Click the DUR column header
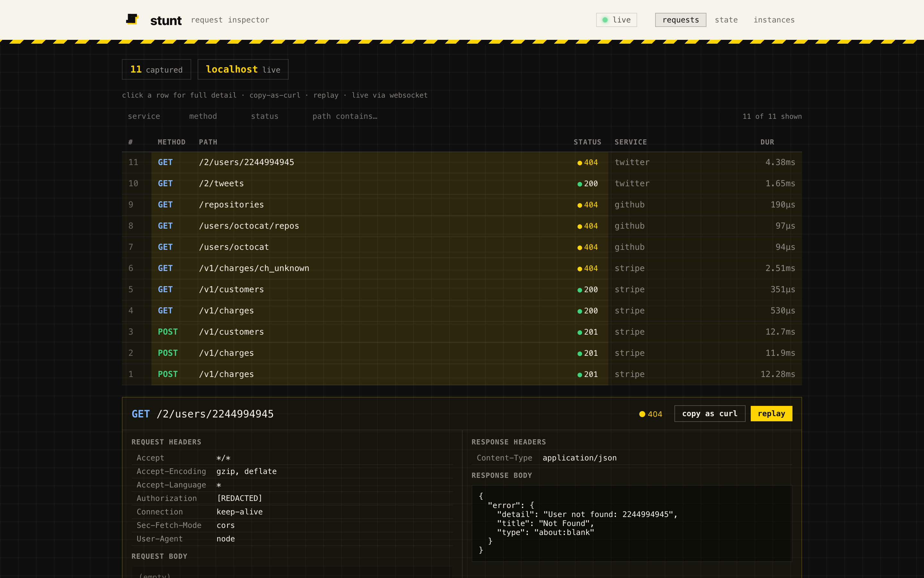The height and width of the screenshot is (578, 924). (767, 142)
